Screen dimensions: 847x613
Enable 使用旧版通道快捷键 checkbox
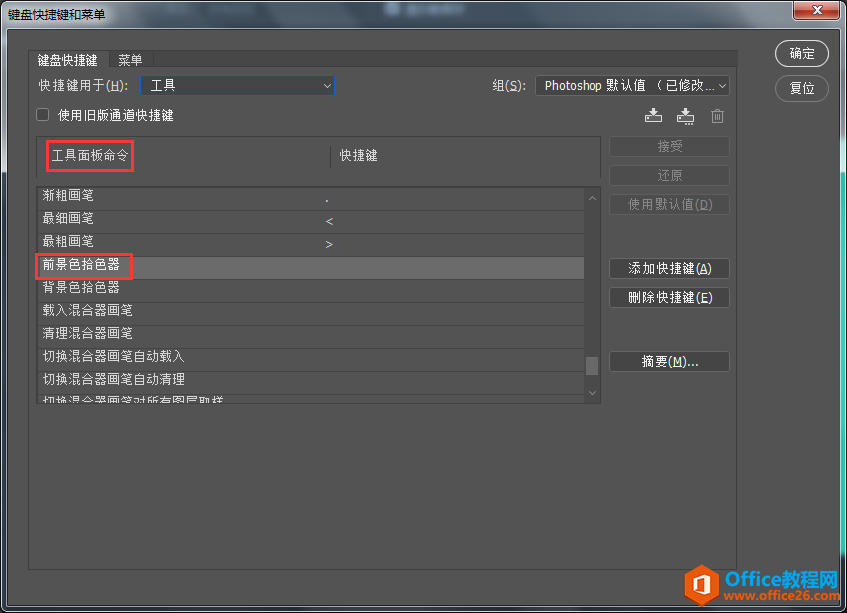43,114
